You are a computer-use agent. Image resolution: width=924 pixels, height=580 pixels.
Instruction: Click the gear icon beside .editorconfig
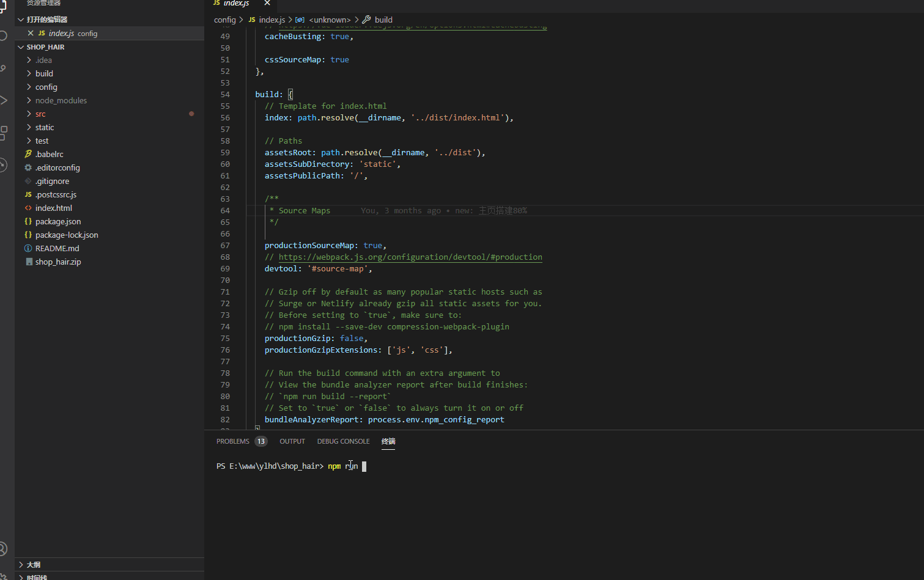(x=28, y=167)
